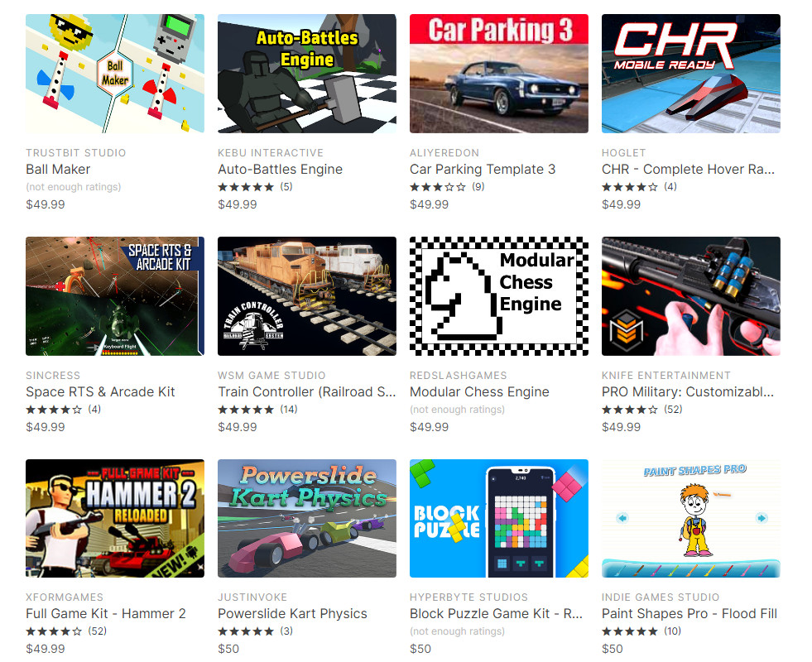The image size is (812, 662).
Task: View the star rating of Train Controller
Action: click(x=246, y=410)
